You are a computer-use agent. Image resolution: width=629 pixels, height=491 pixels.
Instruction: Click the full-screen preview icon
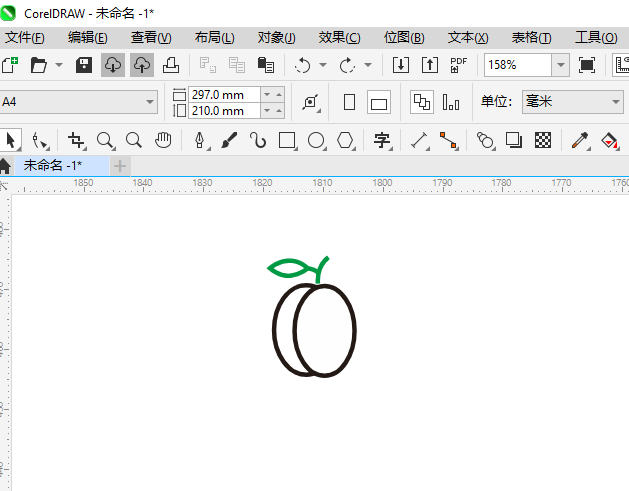[x=587, y=65]
